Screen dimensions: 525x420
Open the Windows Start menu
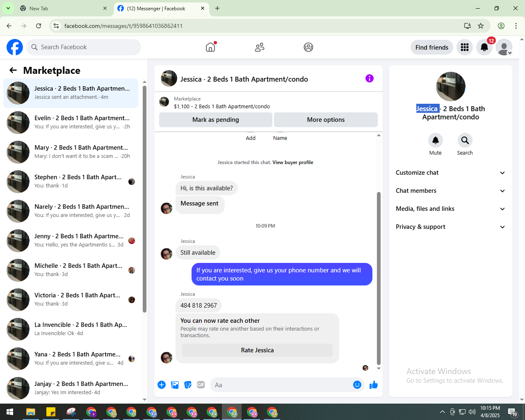point(10,412)
